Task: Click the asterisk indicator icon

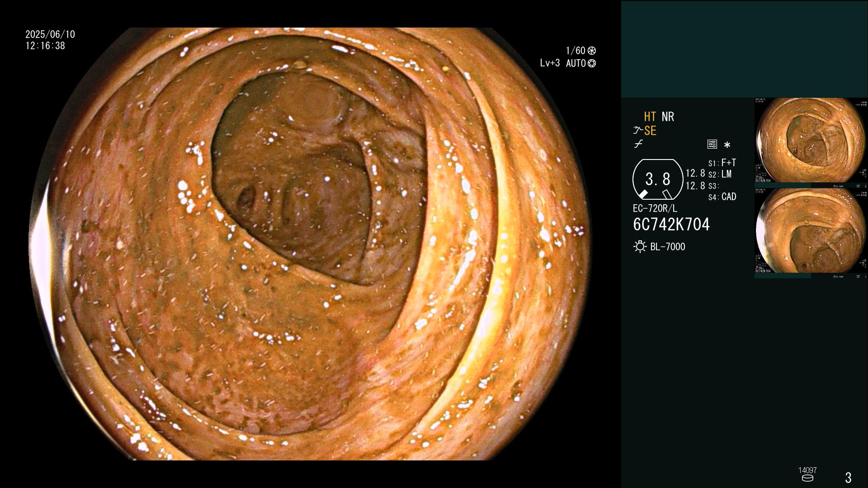Action: [727, 145]
